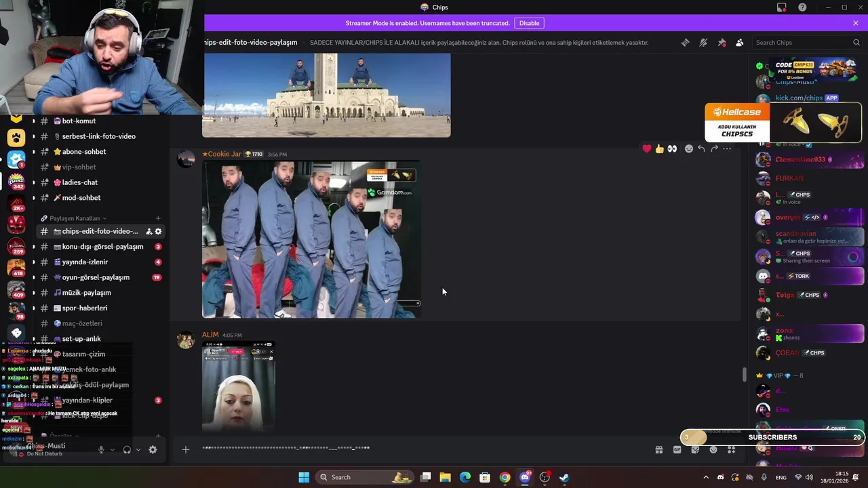Open tracksuit group image from Cookie Jar
This screenshot has height=488, width=868.
(x=311, y=239)
